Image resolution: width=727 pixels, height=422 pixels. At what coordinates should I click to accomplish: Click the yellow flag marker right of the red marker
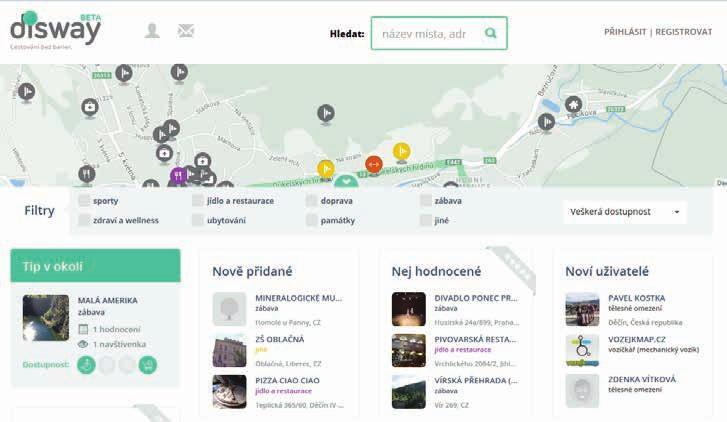(402, 152)
